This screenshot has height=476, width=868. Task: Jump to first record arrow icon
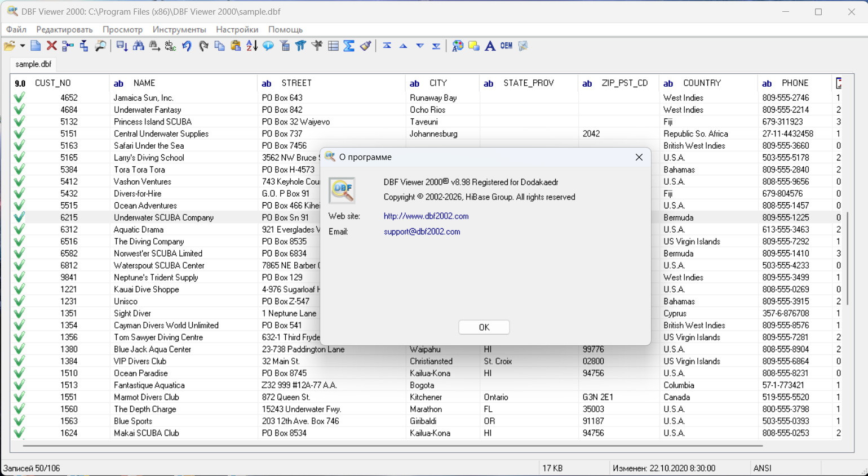click(x=387, y=46)
